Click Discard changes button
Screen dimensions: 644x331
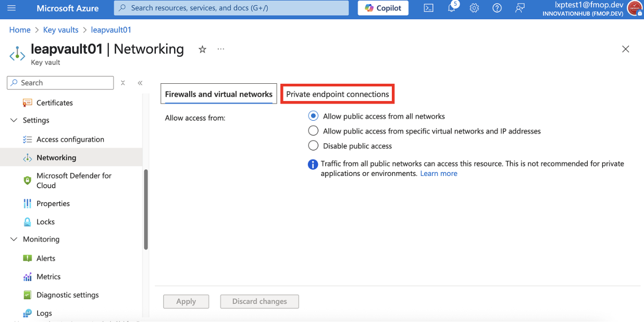tap(259, 301)
